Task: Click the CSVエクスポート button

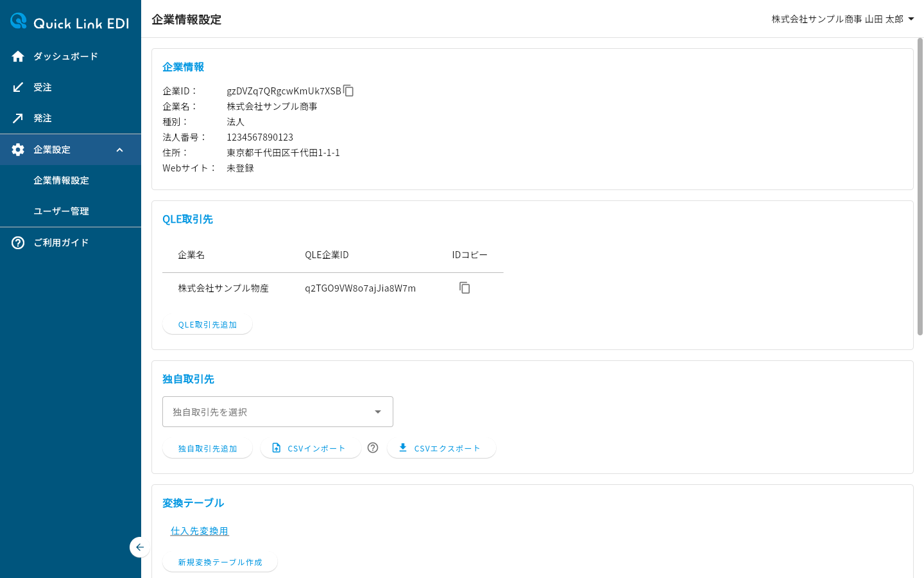Action: point(441,449)
